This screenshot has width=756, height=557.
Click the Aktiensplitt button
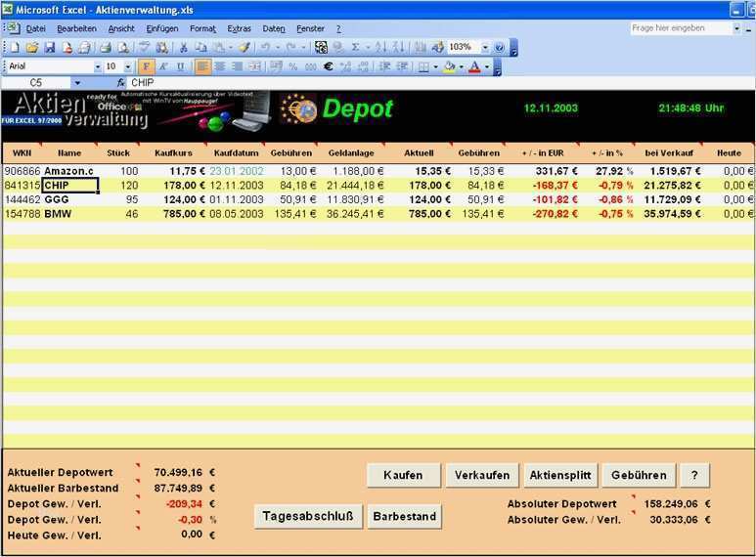[560, 475]
